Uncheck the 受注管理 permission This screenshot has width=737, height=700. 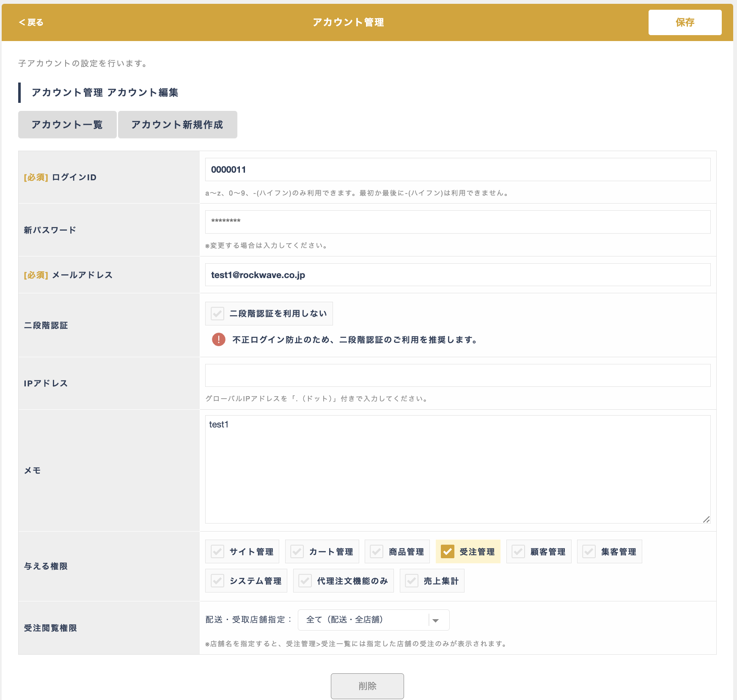pyautogui.click(x=447, y=551)
